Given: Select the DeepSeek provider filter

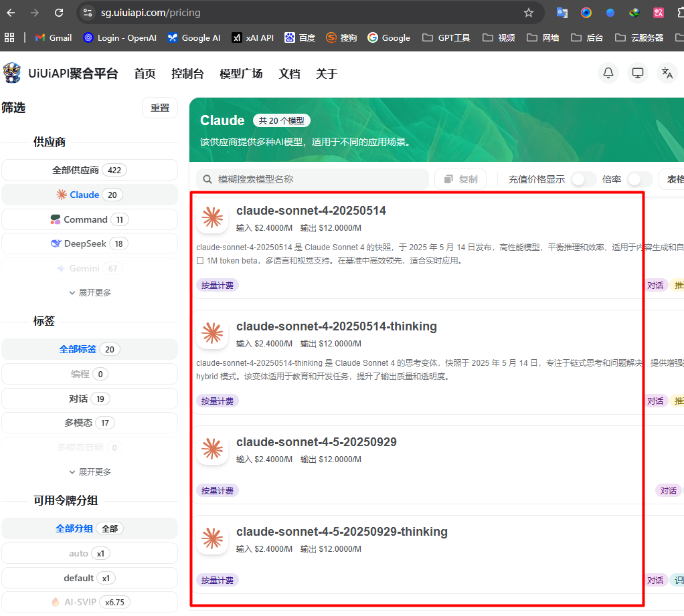Looking at the screenshot, I should pyautogui.click(x=89, y=243).
